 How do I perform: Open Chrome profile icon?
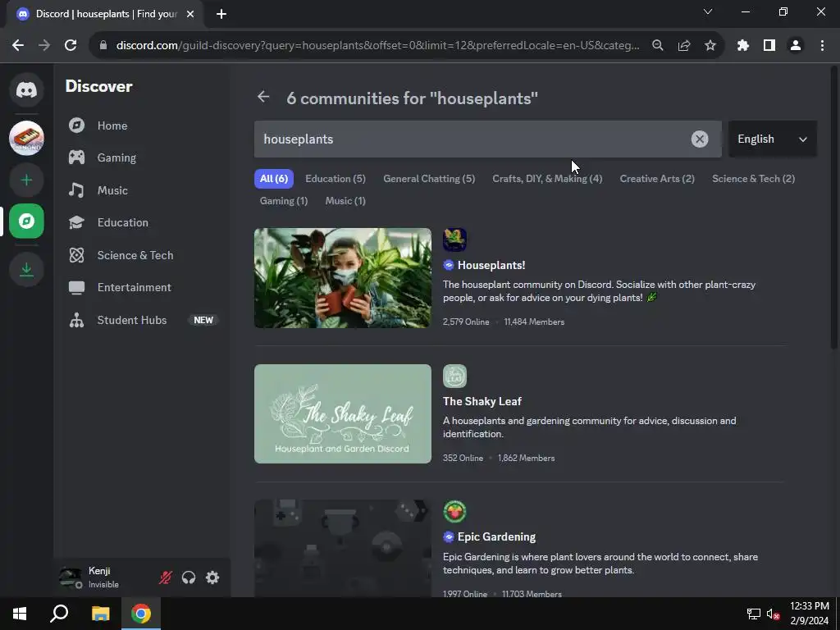click(x=796, y=46)
